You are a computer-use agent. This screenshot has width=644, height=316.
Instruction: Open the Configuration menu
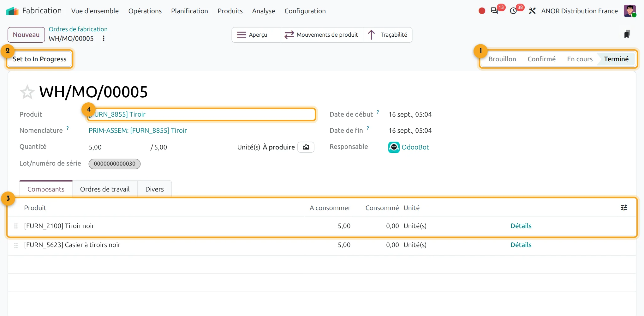click(305, 11)
